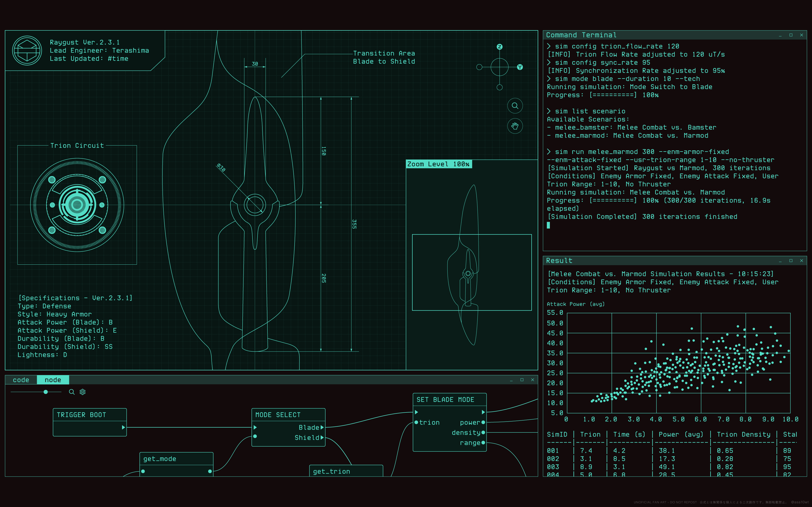
Task: Select the hand pan tool
Action: point(515,126)
